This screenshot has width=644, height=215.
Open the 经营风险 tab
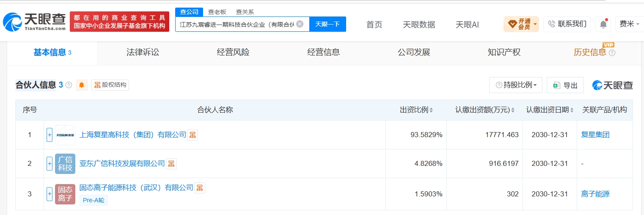233,53
